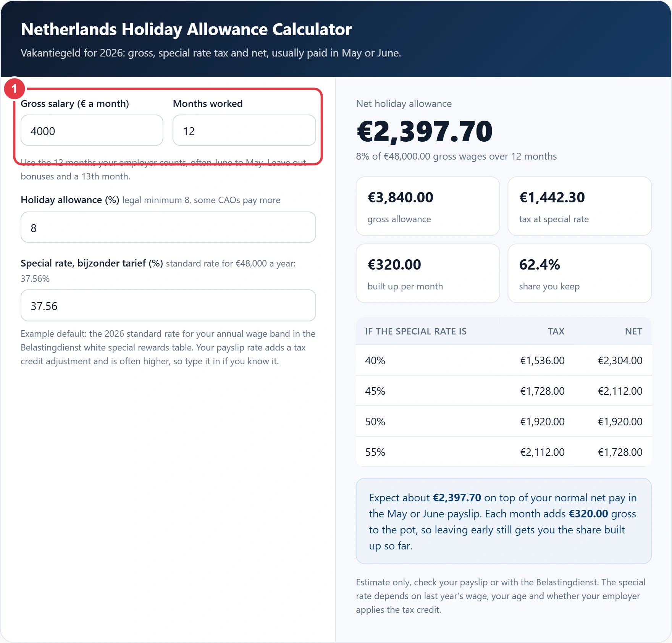The image size is (672, 643).
Task: Select the bold €2,397.70 in the summary note
Action: 457,498
